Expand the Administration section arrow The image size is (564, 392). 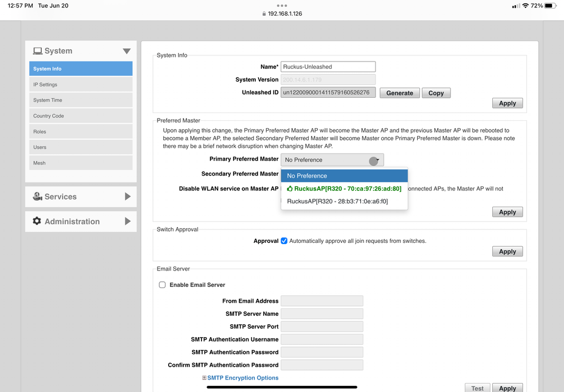coord(128,221)
